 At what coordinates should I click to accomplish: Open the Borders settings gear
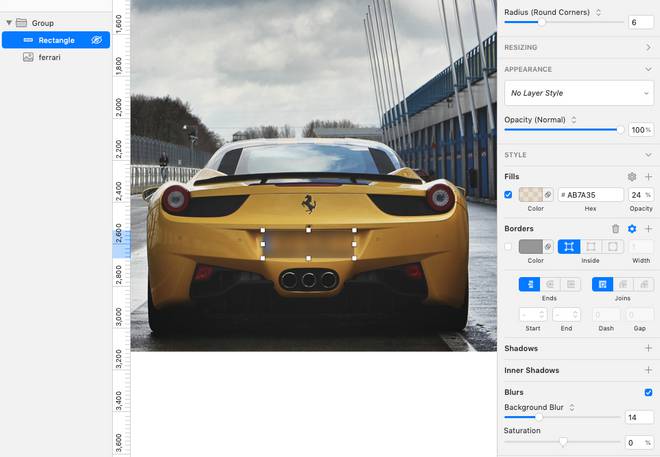(632, 229)
